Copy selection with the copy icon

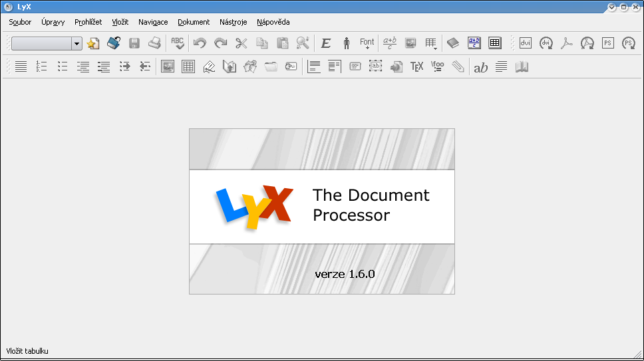[262, 43]
